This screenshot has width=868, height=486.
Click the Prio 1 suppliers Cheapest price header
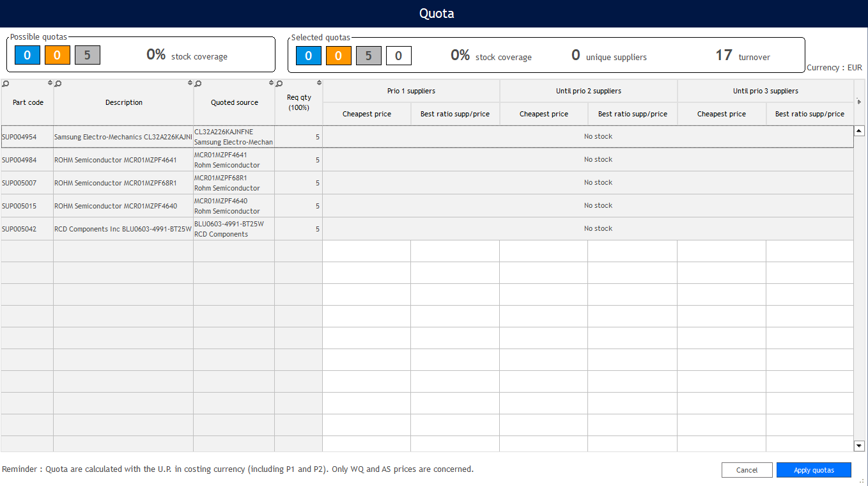coord(366,114)
